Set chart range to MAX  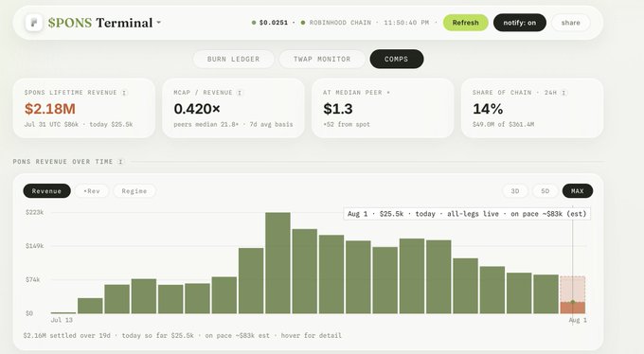coord(577,191)
